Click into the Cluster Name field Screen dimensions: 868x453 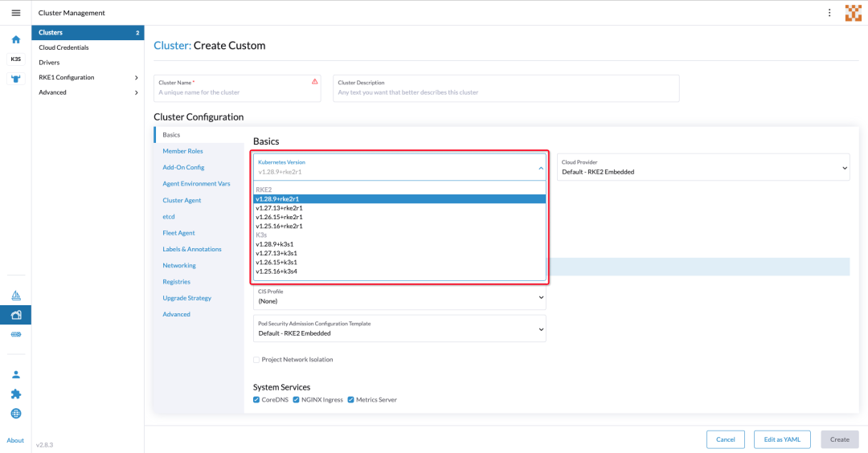coord(237,88)
